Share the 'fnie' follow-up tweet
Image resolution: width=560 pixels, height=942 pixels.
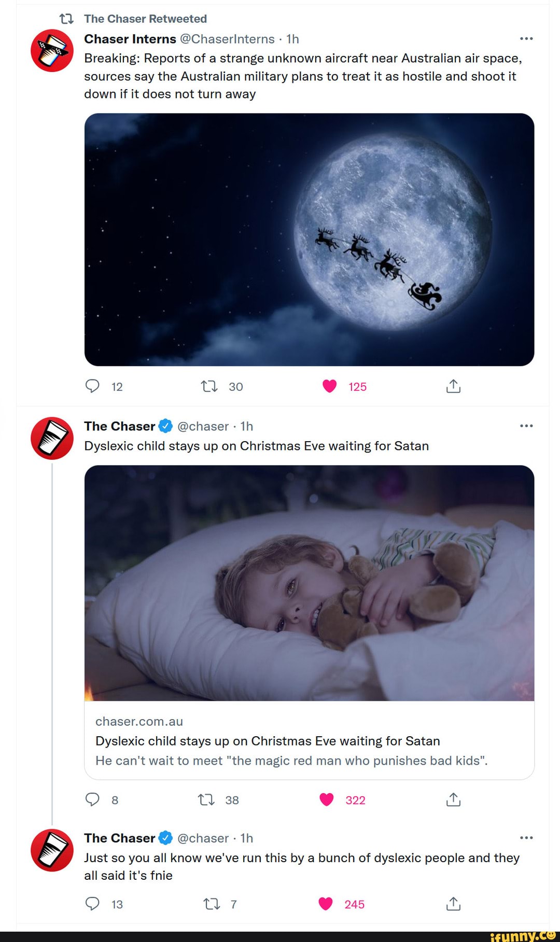point(453,904)
